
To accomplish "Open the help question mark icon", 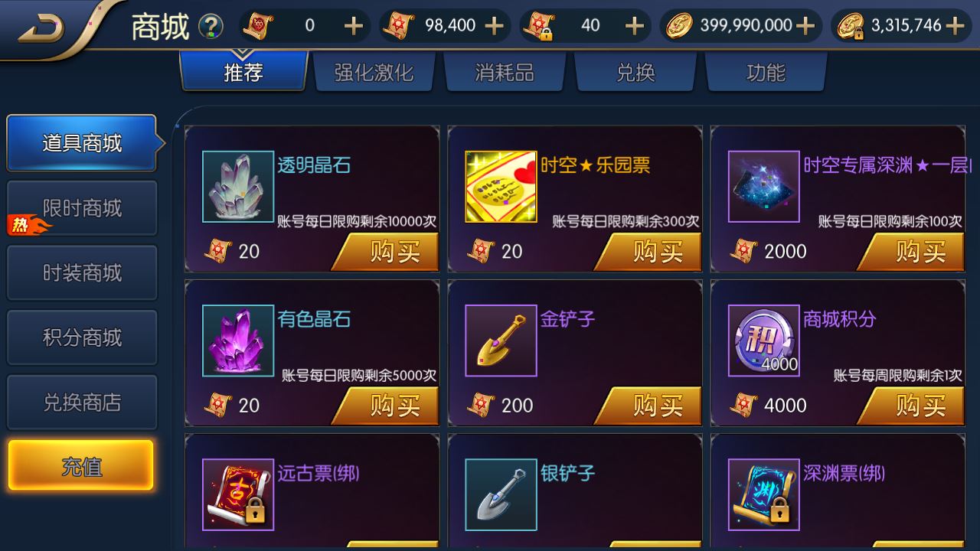I will coord(211,27).
